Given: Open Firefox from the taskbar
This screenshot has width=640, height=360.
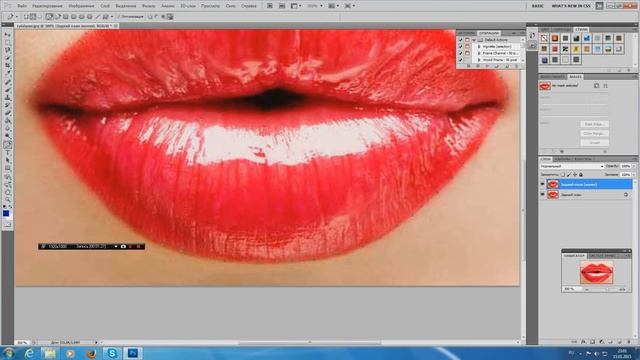Looking at the screenshot, I should (91, 353).
